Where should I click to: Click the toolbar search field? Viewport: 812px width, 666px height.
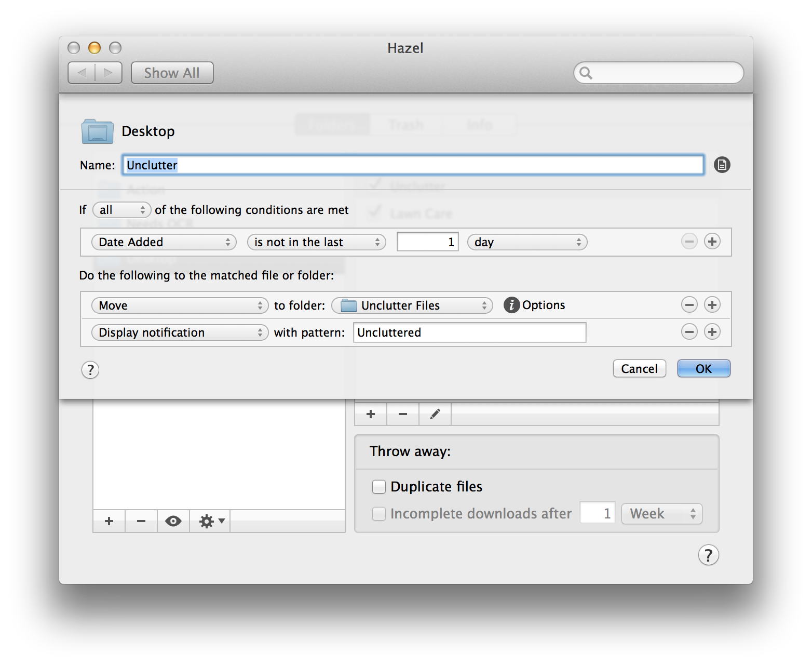pos(659,73)
